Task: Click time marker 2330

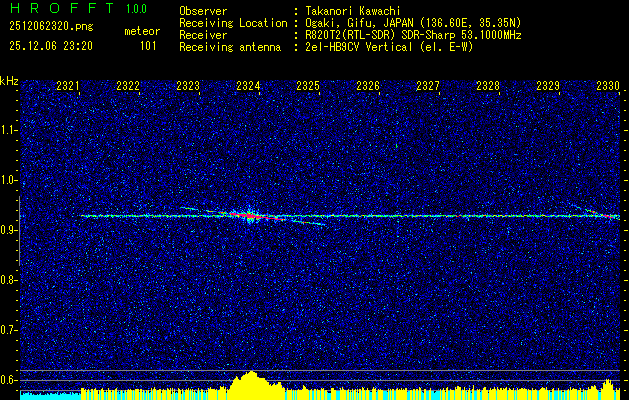Action: tap(608, 86)
